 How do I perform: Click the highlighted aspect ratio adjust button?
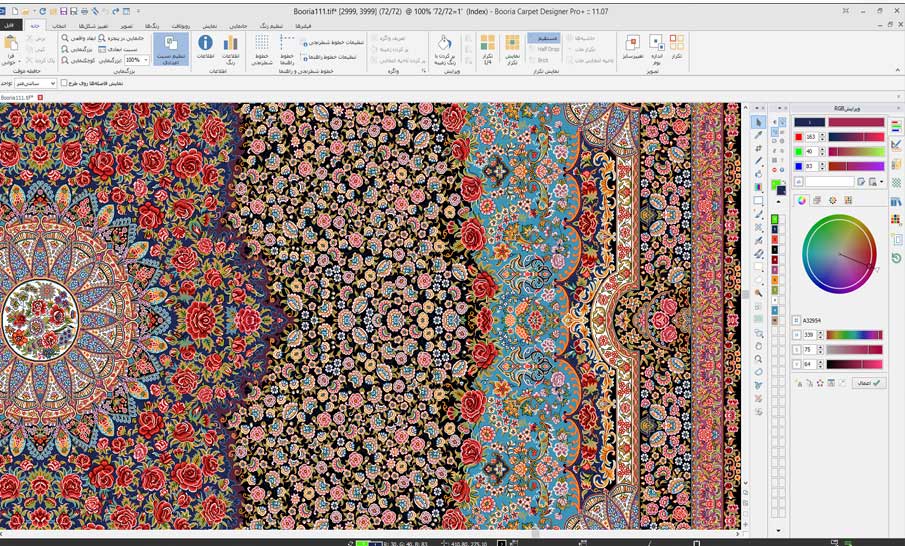171,48
